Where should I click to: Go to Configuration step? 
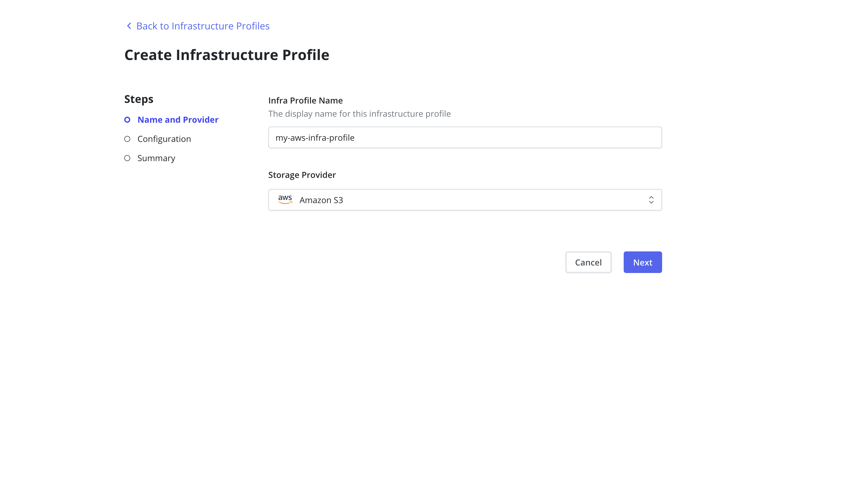tap(164, 139)
